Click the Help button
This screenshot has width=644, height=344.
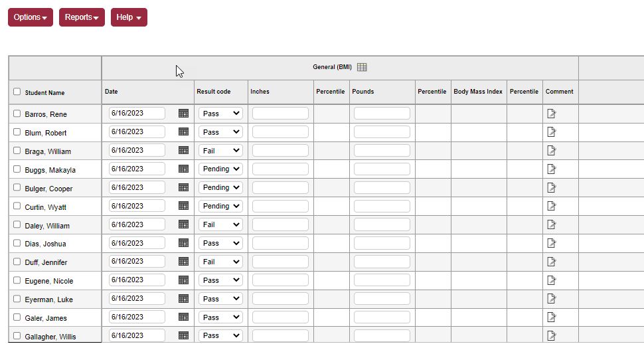pyautogui.click(x=129, y=17)
